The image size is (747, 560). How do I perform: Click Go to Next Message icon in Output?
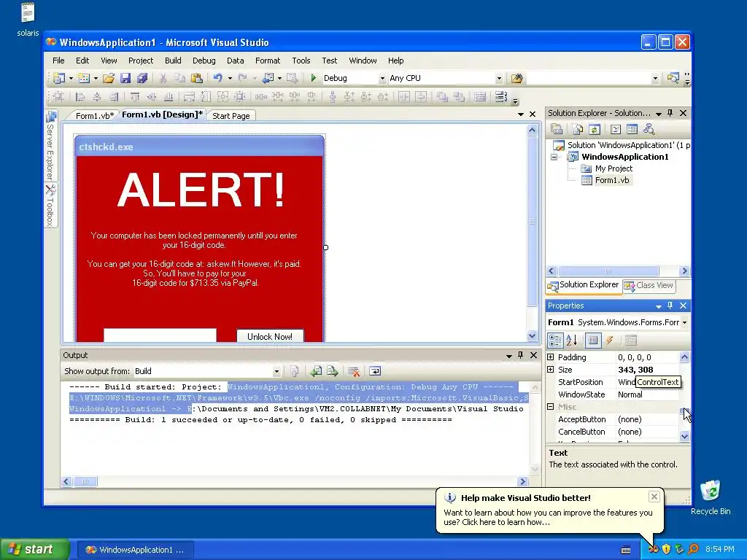click(333, 371)
